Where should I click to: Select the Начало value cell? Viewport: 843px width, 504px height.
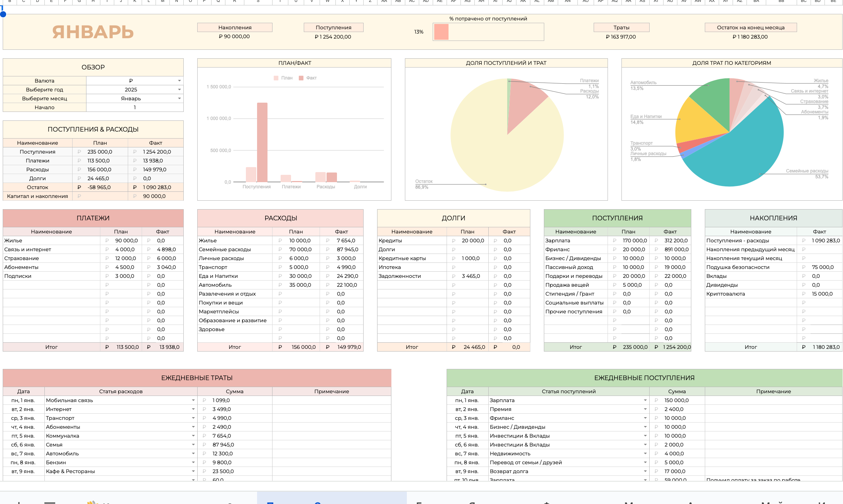pyautogui.click(x=135, y=107)
